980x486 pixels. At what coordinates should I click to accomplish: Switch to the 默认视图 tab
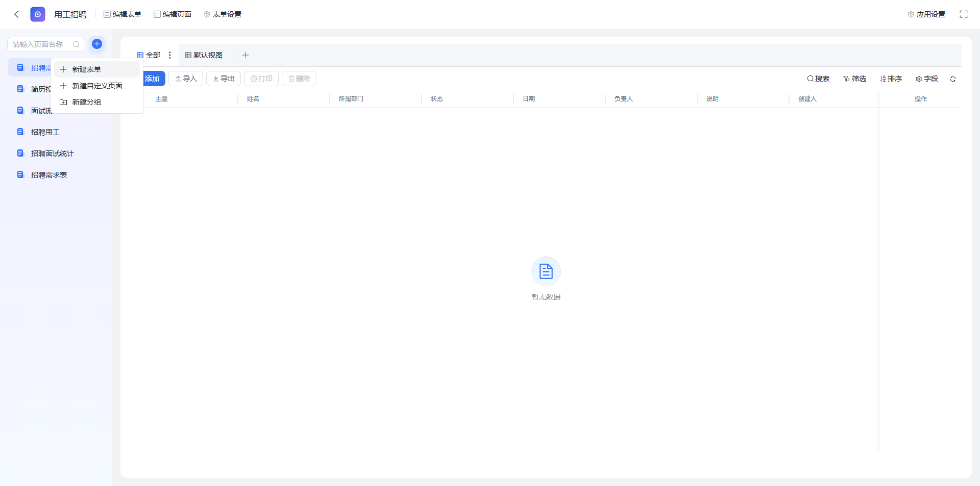[x=204, y=55]
